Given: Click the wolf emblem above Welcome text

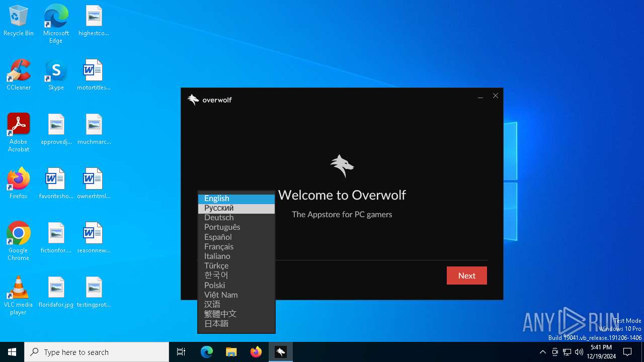Looking at the screenshot, I should click(342, 166).
